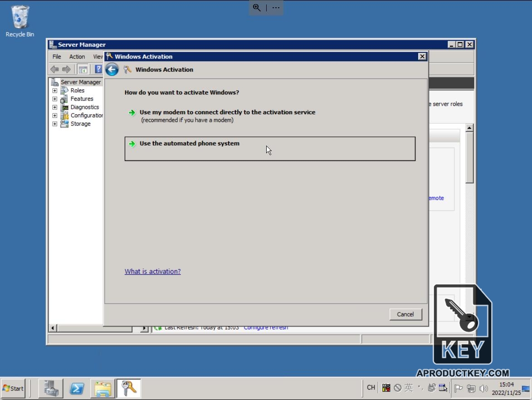
Task: Click the Help question mark toolbar icon
Action: point(98,69)
